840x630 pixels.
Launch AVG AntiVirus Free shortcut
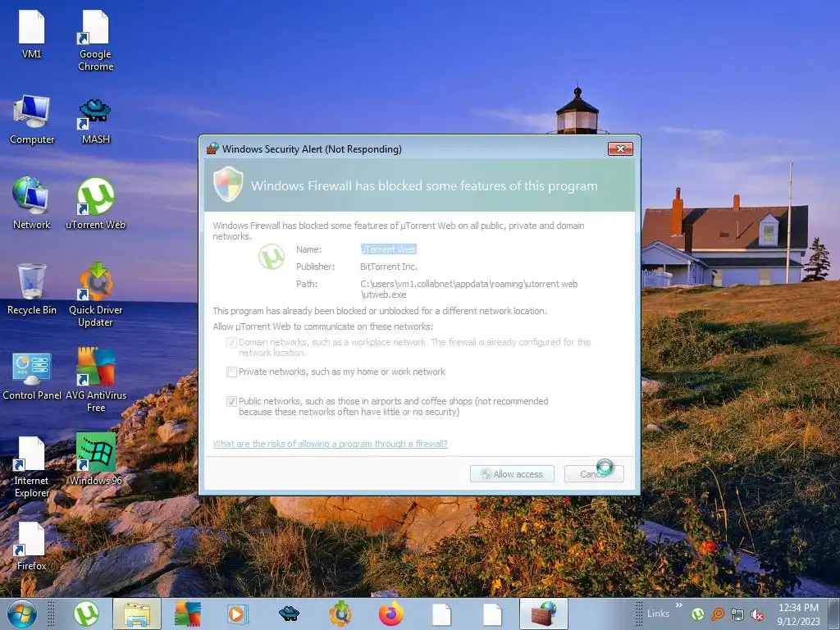(x=95, y=379)
